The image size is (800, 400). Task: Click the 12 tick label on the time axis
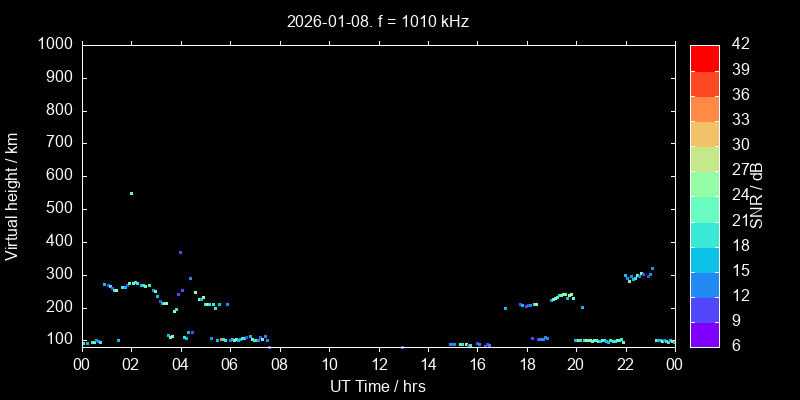pyautogui.click(x=378, y=365)
